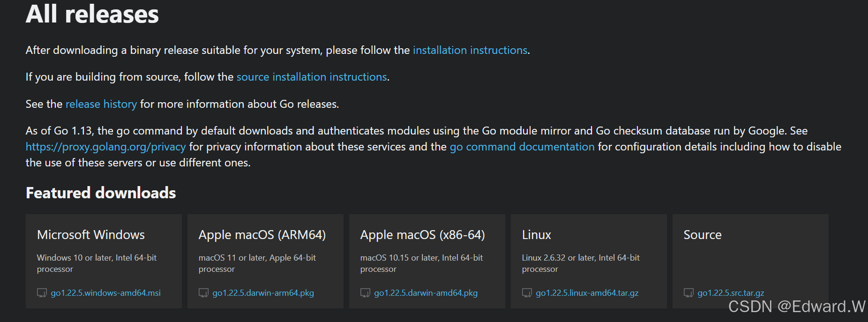Download go1.22.5.darwin-arm64.pkg file

coord(263,293)
